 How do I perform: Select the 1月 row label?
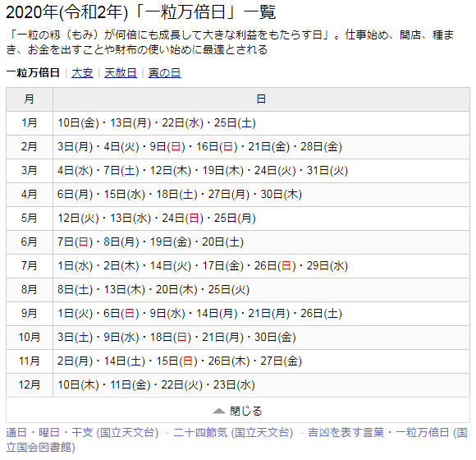click(30, 123)
